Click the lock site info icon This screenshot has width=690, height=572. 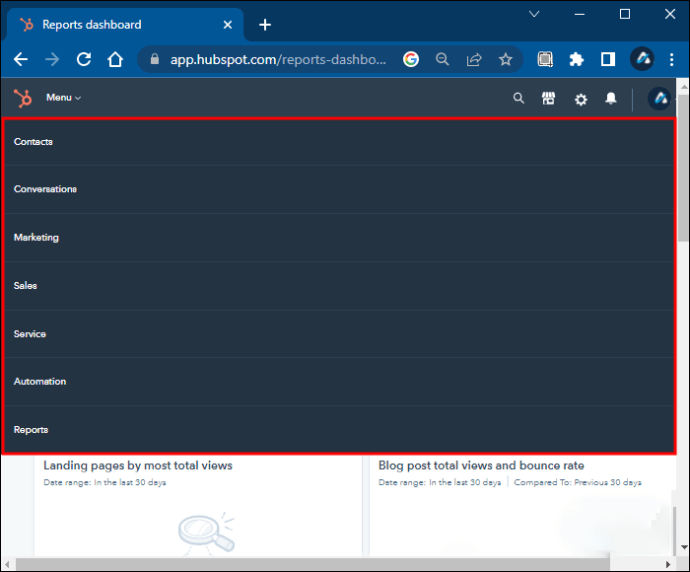[154, 59]
